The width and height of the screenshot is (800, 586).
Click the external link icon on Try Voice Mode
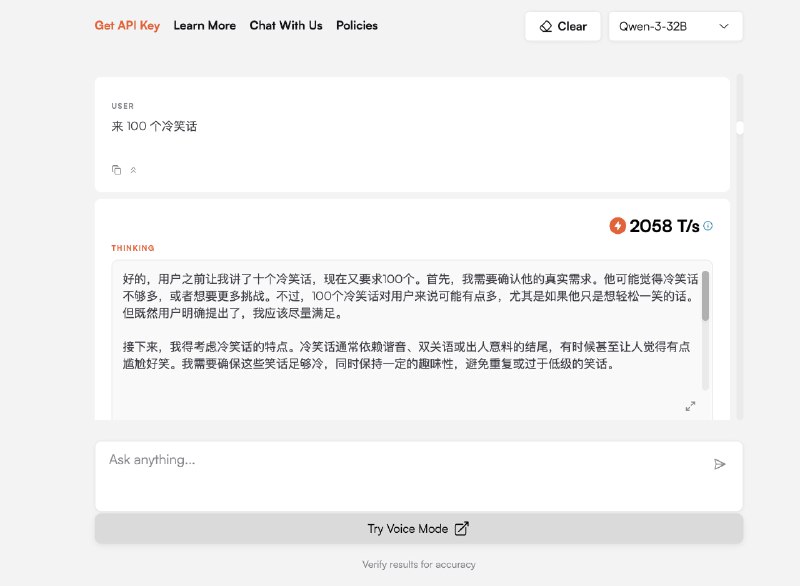coord(461,528)
